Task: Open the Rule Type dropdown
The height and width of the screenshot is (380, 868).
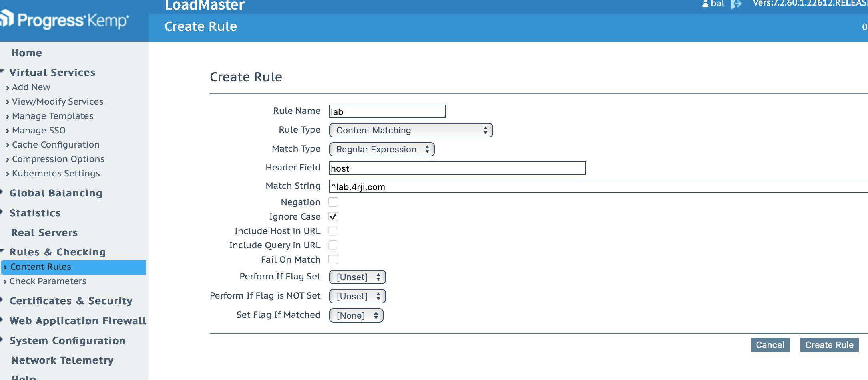Action: coord(411,130)
